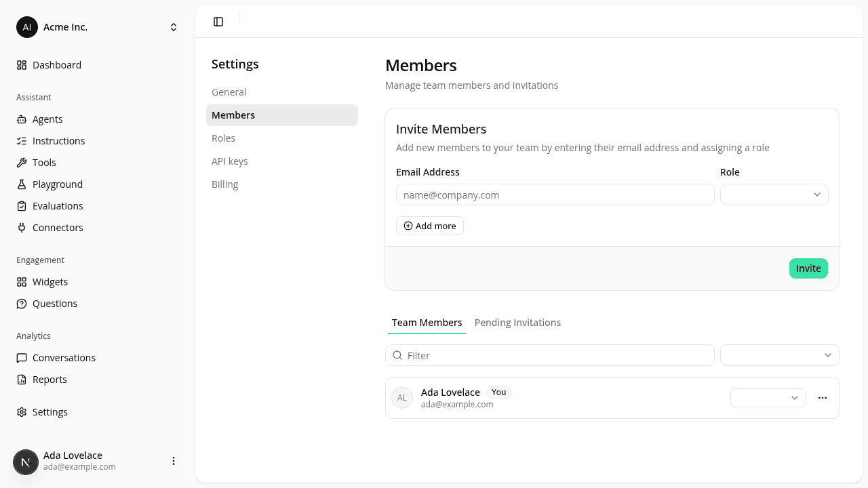The height and width of the screenshot is (488, 868).
Task: Click the "Invite Members" card heading
Action: coord(441,129)
